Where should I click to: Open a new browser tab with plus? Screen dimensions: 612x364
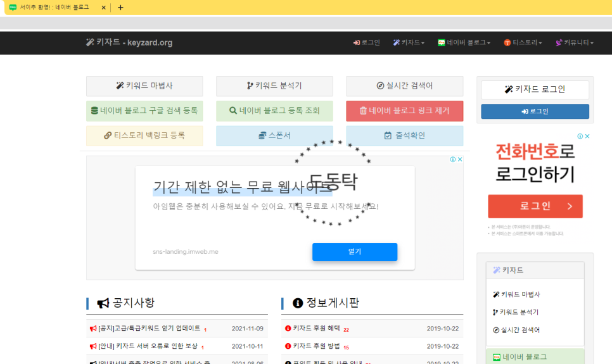click(120, 8)
